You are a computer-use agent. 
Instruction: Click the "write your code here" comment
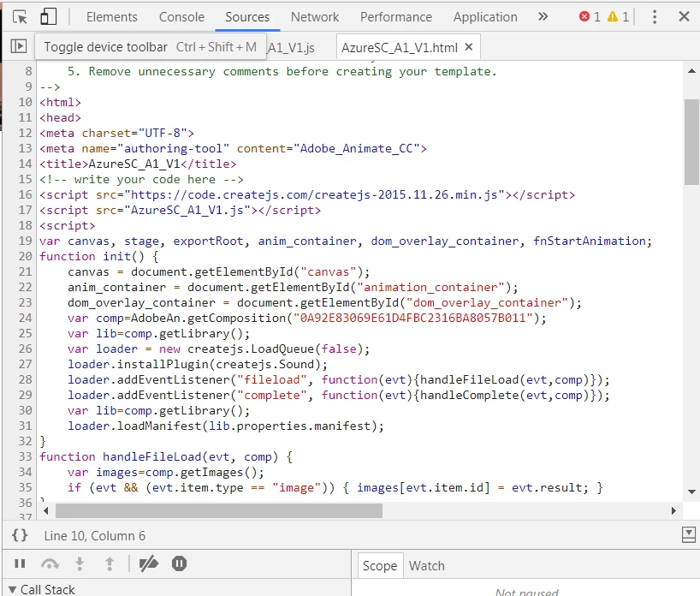[x=141, y=180]
